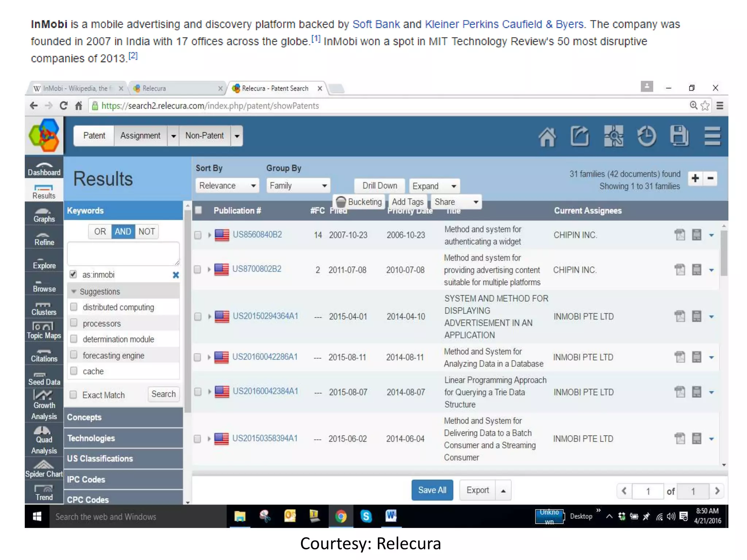Screen dimensions: 747x560
Task: Open the Graphs sidebar icon
Action: (x=44, y=215)
